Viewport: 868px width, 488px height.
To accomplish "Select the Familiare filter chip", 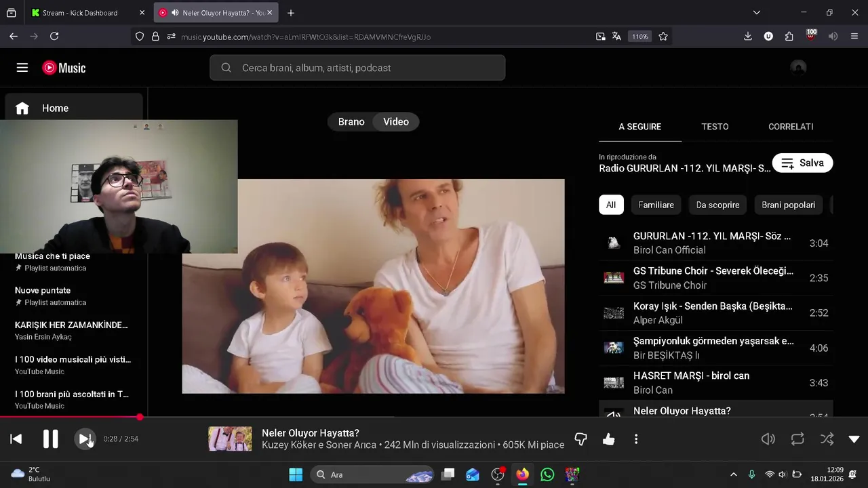I will (x=656, y=205).
